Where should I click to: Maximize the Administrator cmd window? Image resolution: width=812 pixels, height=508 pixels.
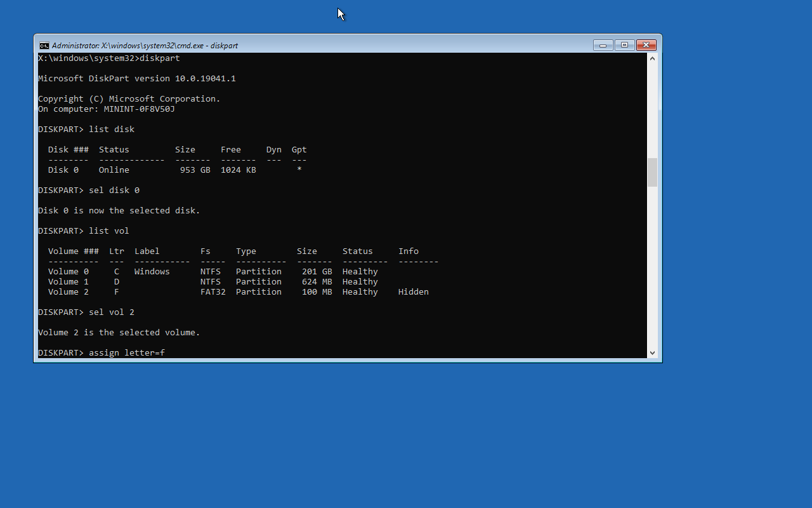(624, 45)
